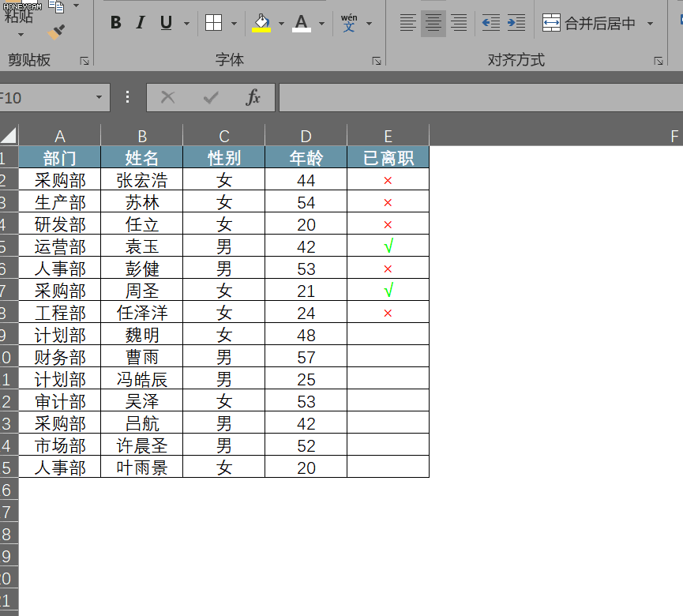Toggle underline formatting button
Viewport: 683px width, 616px height.
[x=166, y=23]
